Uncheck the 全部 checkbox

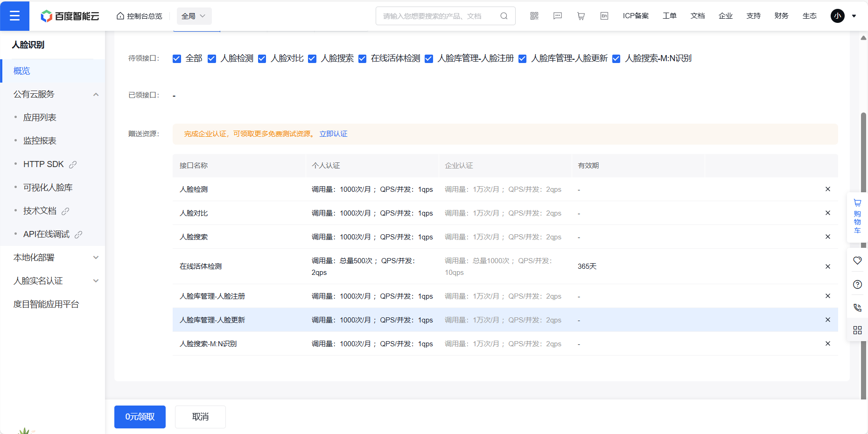click(177, 59)
